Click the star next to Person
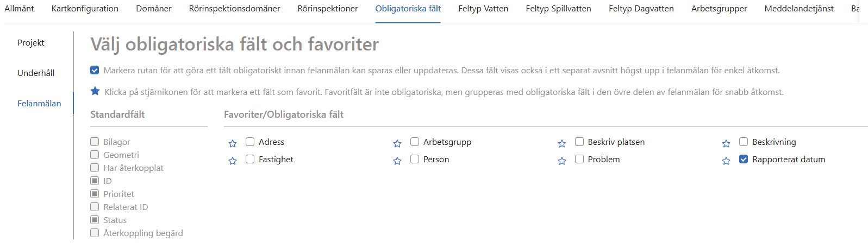This screenshot has width=868, height=248. pyautogui.click(x=397, y=161)
